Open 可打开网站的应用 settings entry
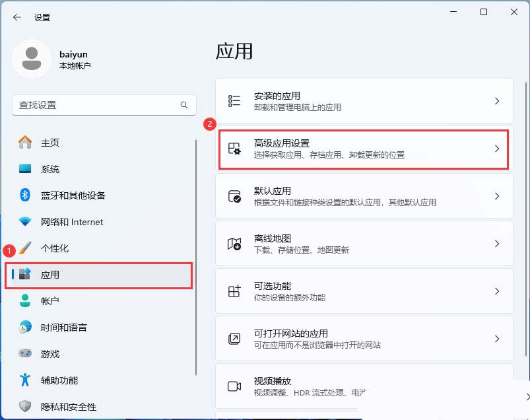 [x=364, y=339]
